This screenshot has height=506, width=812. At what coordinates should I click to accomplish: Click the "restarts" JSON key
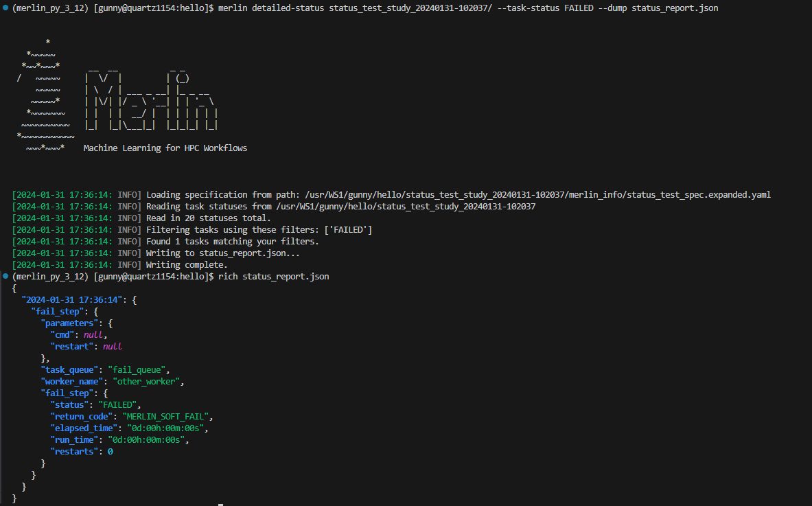[x=74, y=452]
